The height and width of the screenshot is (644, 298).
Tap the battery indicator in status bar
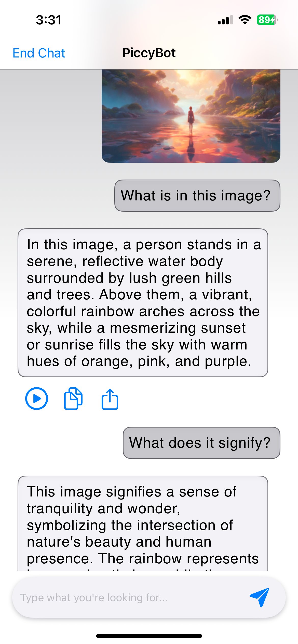[267, 20]
